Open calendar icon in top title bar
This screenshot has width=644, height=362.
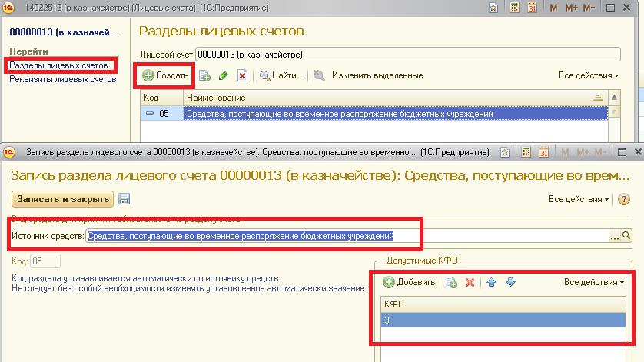tap(533, 8)
